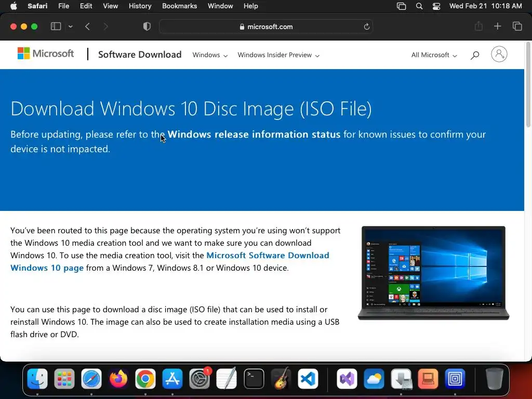Open the Apple menu
Image resolution: width=532 pixels, height=399 pixels.
point(14,6)
